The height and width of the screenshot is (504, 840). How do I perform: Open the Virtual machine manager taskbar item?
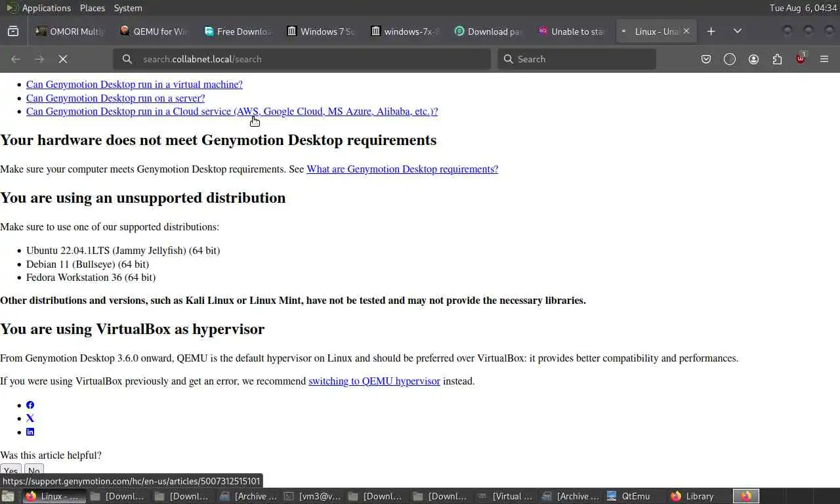click(505, 496)
